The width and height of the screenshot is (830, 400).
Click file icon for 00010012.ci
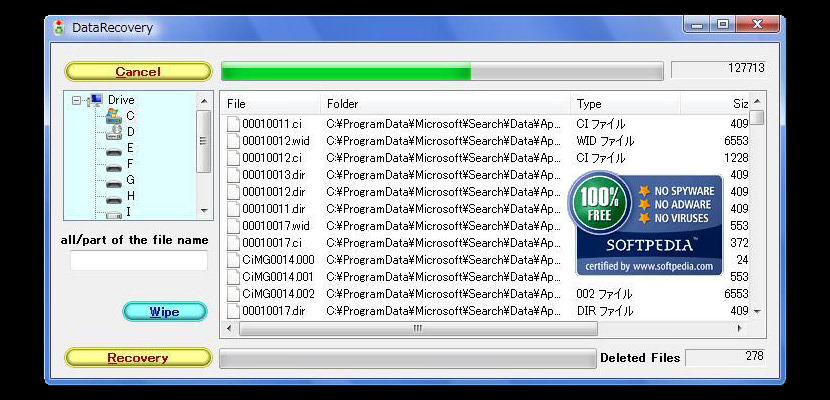tap(233, 158)
